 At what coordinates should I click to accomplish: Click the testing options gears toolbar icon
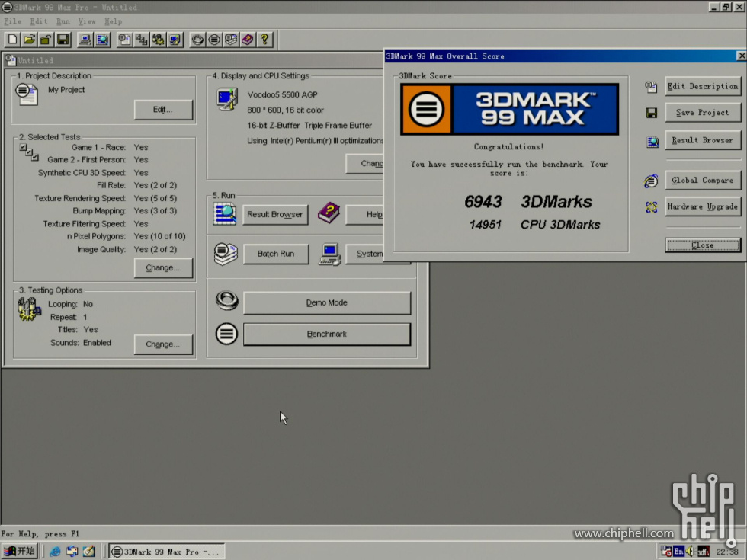(158, 40)
